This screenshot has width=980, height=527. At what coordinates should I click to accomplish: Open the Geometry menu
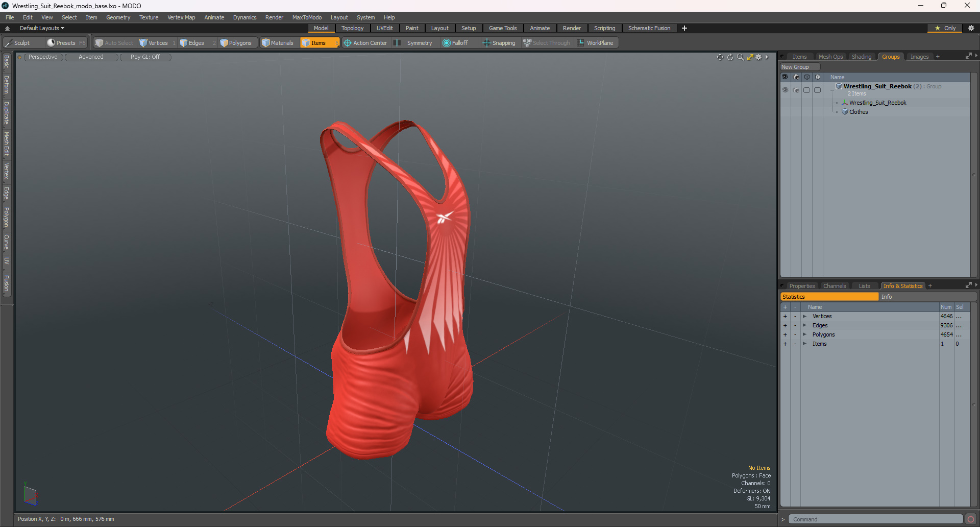(x=118, y=17)
